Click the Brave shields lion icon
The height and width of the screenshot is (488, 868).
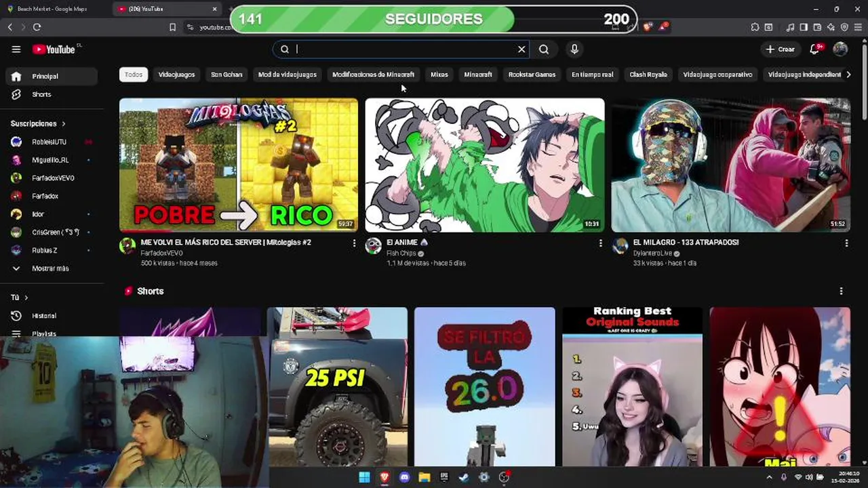[x=648, y=26]
